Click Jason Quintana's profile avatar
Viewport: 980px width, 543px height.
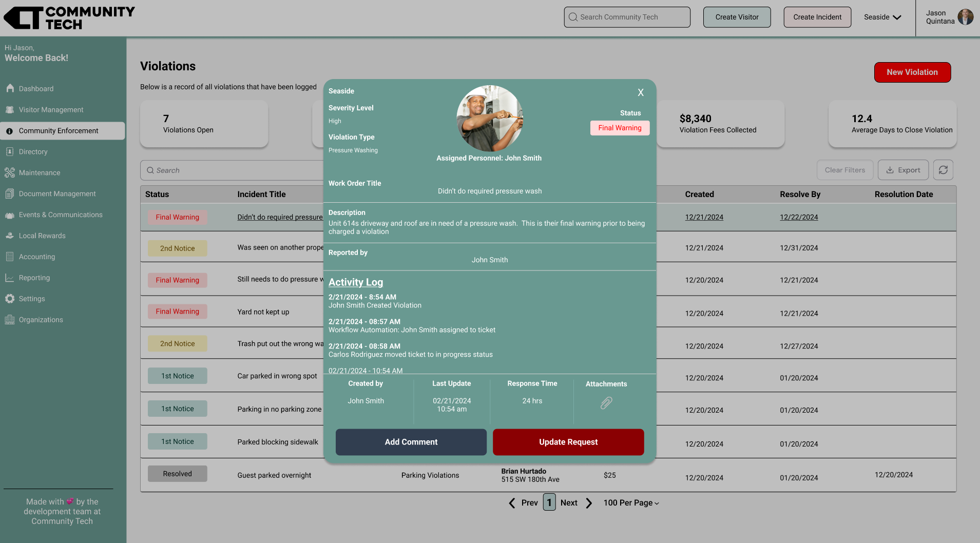(x=966, y=17)
